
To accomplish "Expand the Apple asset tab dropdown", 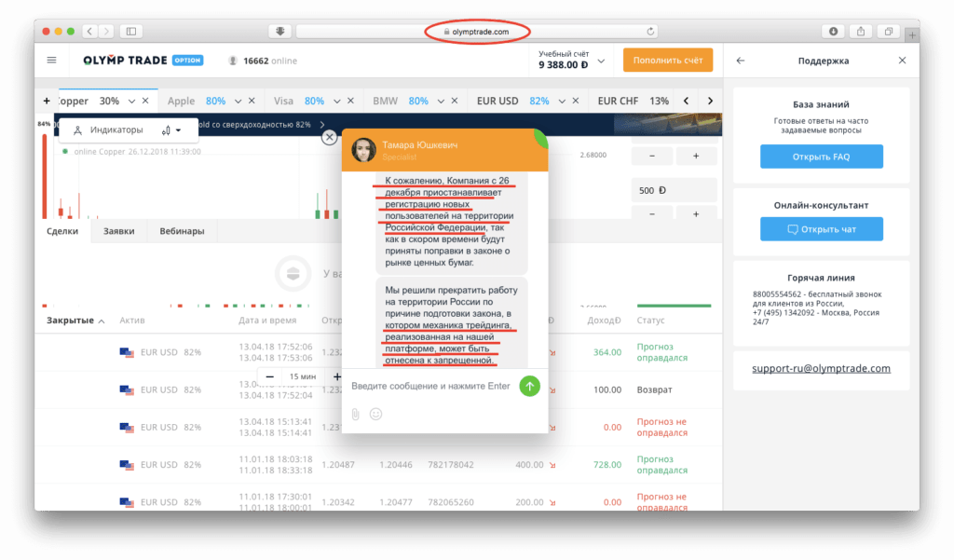I will pyautogui.click(x=237, y=101).
